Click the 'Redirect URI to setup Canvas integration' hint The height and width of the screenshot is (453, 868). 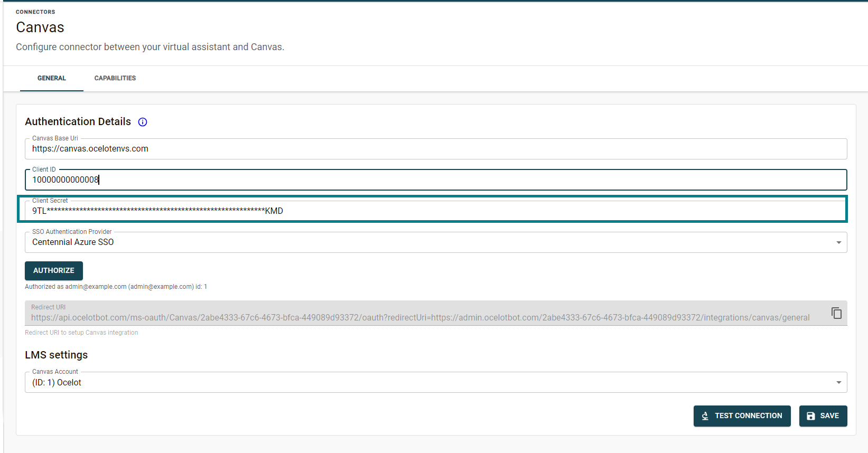tap(81, 333)
